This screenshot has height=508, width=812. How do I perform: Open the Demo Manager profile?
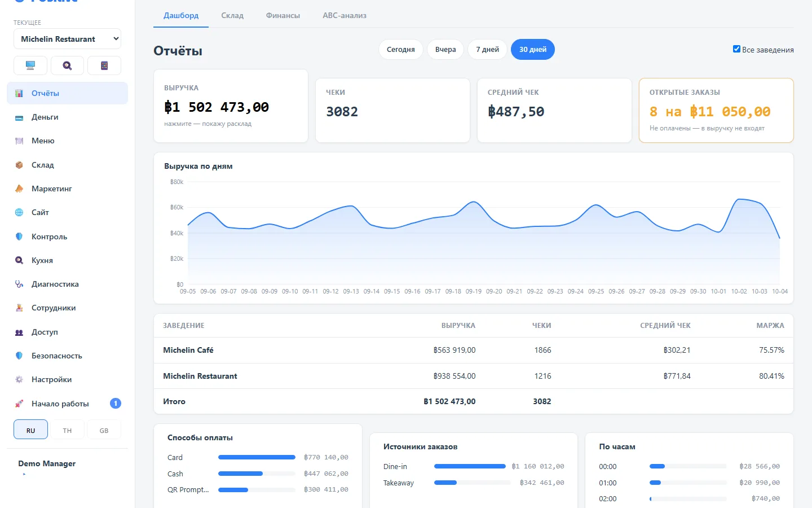pos(47,463)
